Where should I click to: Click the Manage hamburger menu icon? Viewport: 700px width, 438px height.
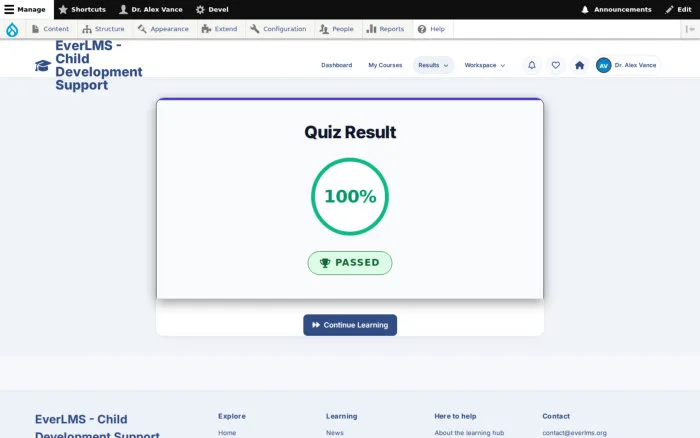point(9,9)
